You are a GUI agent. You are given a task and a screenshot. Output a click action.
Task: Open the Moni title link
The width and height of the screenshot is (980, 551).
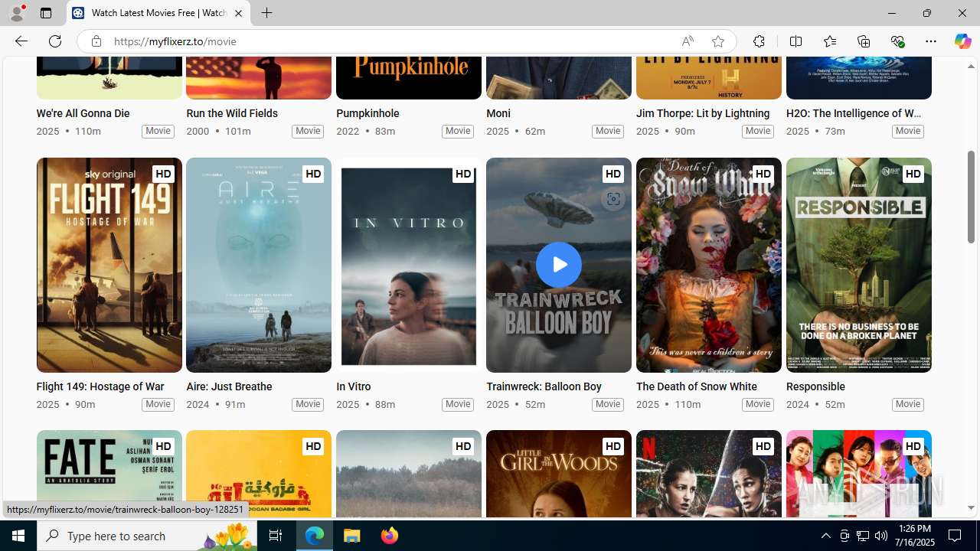[498, 113]
